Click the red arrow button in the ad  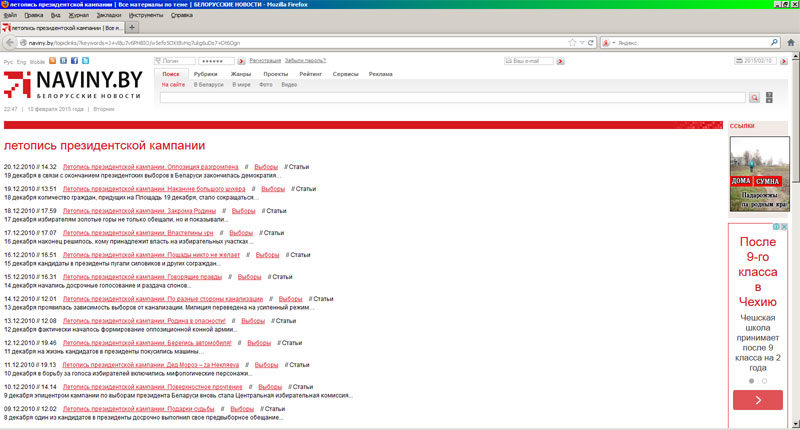pyautogui.click(x=757, y=400)
